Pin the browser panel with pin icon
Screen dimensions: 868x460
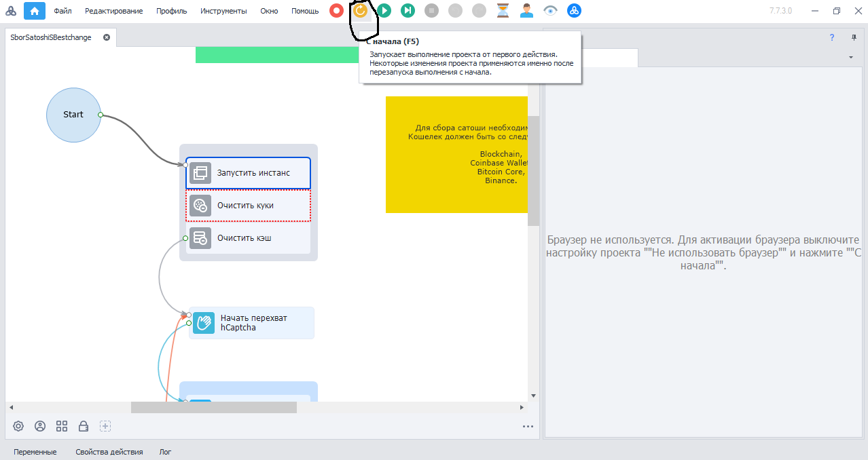point(854,38)
